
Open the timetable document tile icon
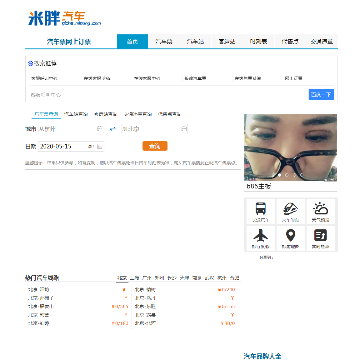[321, 236]
